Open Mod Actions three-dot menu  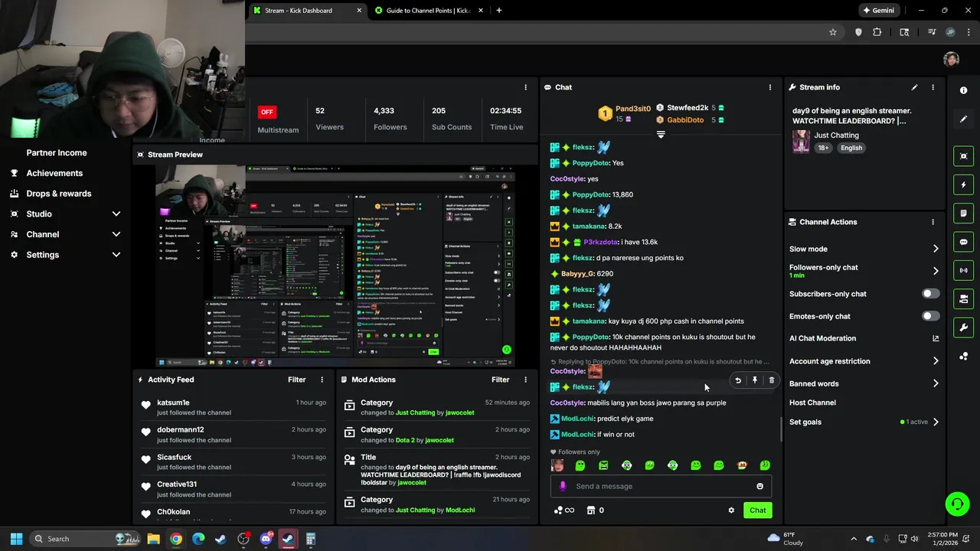(x=525, y=380)
